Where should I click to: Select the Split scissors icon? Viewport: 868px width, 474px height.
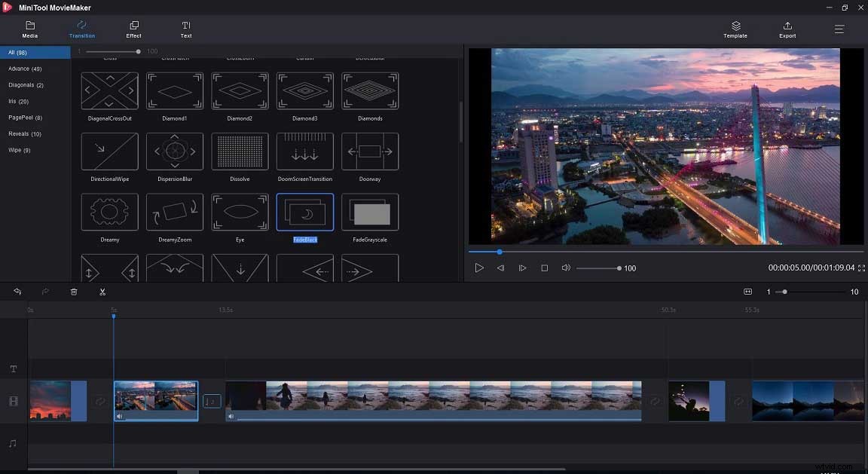102,292
